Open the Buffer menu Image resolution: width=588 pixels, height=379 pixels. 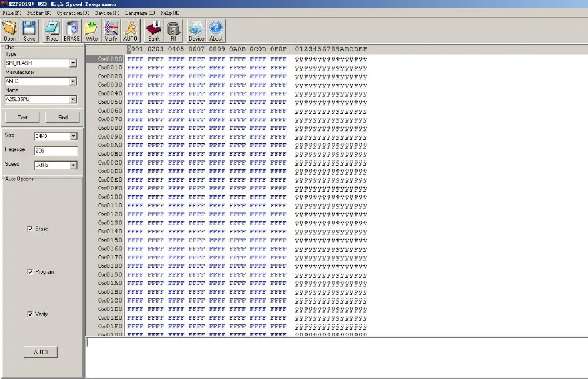pos(39,13)
